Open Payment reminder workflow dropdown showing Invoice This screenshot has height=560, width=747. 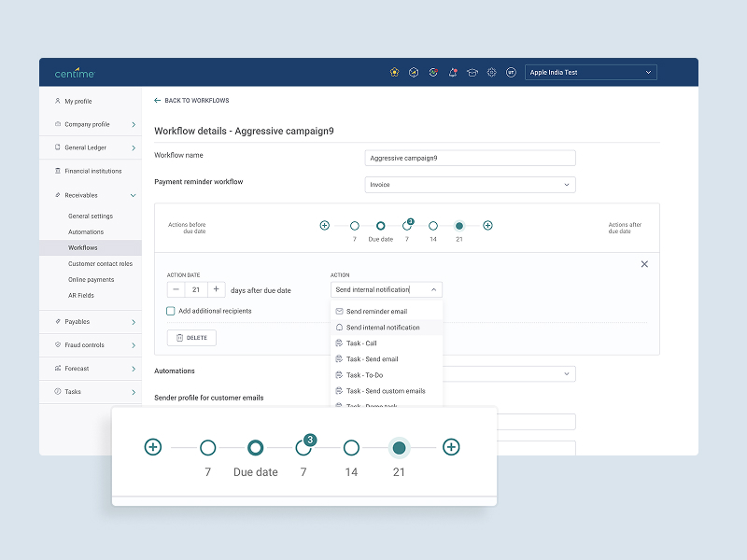coord(471,185)
